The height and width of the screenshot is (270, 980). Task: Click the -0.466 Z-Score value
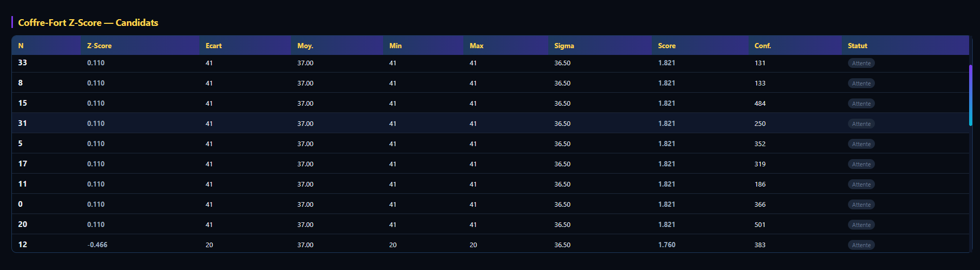coord(97,245)
